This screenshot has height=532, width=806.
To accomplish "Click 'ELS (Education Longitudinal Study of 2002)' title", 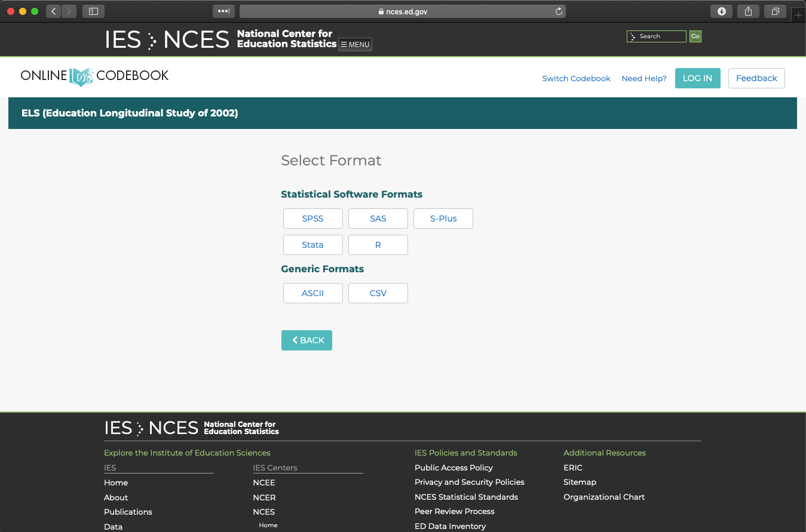I will tap(130, 113).
